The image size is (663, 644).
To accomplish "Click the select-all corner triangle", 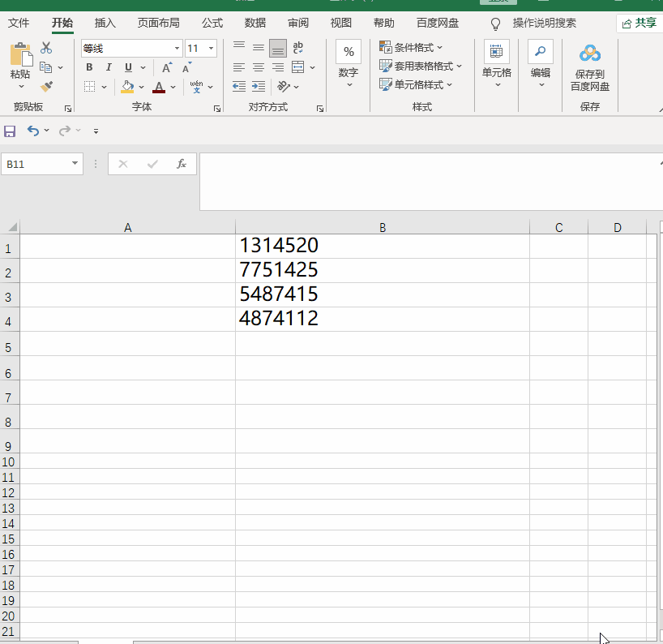I will tap(12, 227).
